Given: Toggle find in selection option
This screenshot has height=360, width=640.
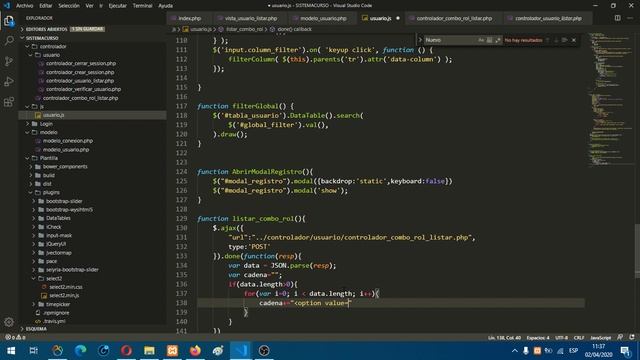Looking at the screenshot, I should [564, 40].
